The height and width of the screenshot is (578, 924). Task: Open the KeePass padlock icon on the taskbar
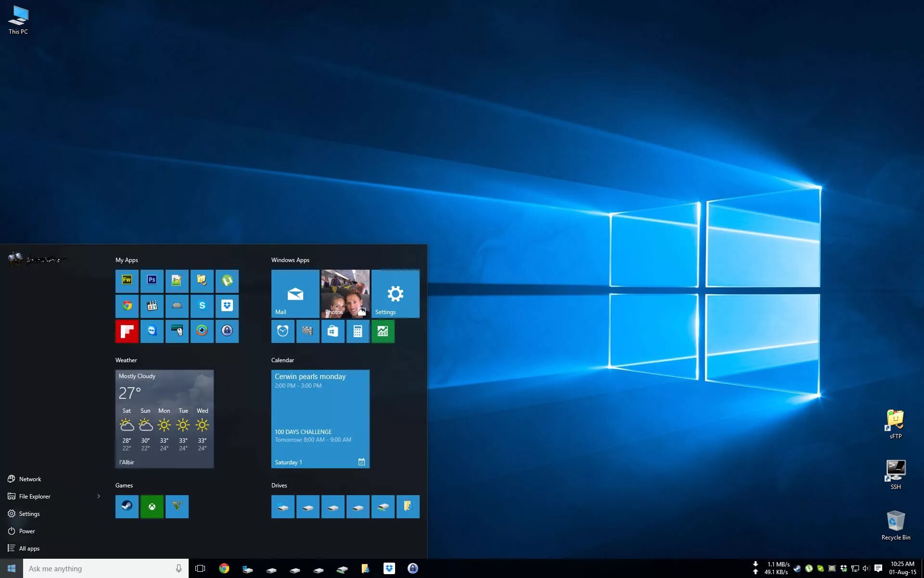click(x=412, y=568)
